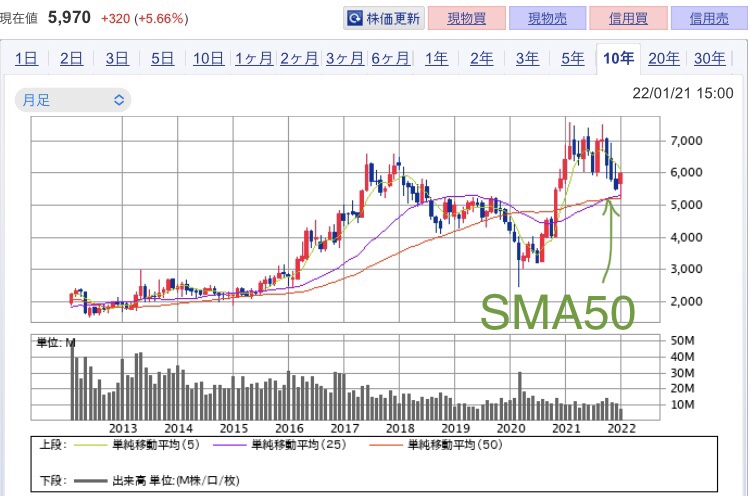
Task: Select the 1年 period tab
Action: point(436,59)
